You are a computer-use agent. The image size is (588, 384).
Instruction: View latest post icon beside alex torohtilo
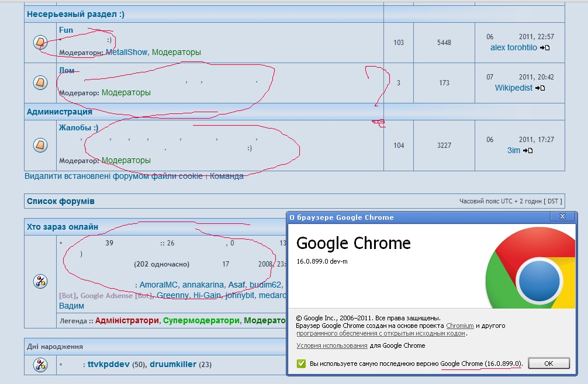coord(545,47)
